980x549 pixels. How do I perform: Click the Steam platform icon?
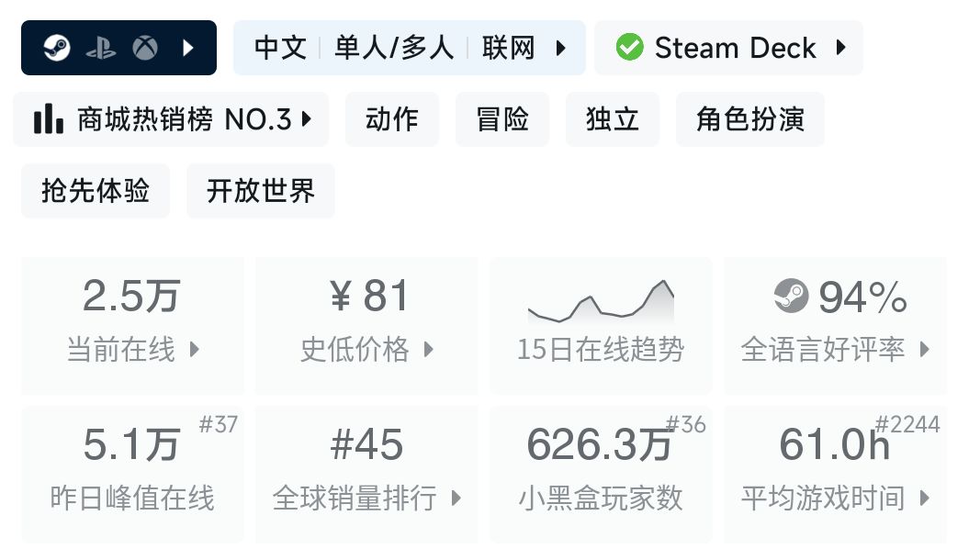pos(57,48)
